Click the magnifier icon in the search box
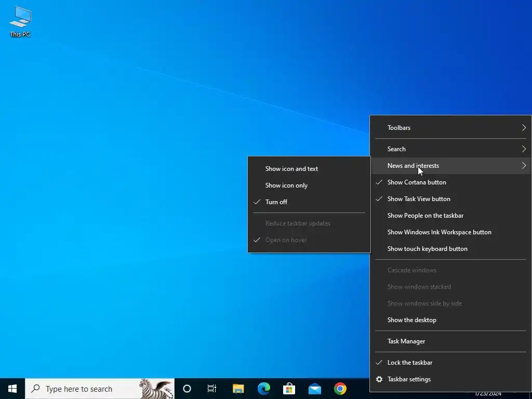This screenshot has width=532, height=399. tap(35, 389)
